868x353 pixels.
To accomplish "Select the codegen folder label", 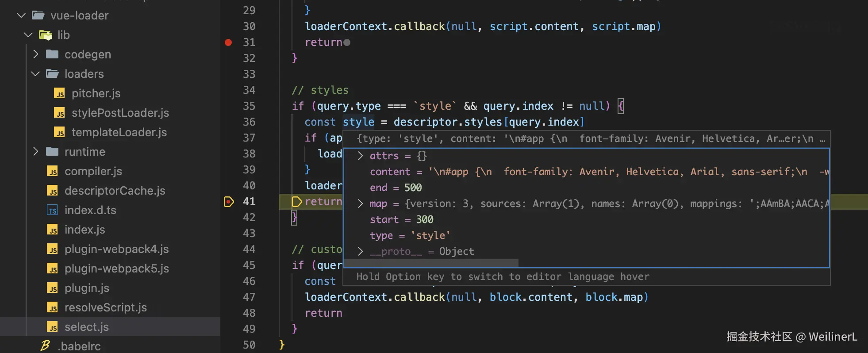I will [88, 54].
